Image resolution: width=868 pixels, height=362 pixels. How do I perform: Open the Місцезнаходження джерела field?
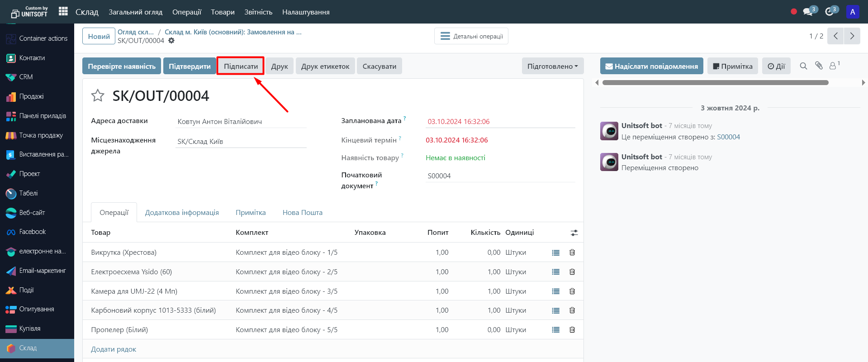pos(241,142)
